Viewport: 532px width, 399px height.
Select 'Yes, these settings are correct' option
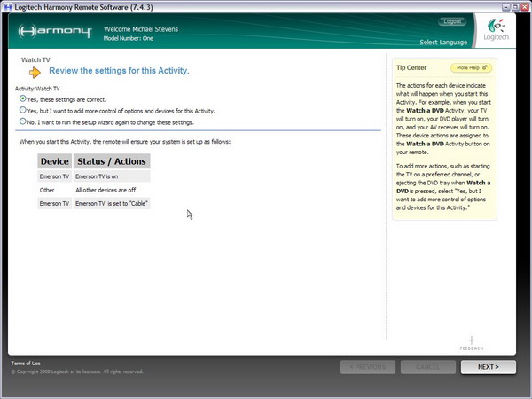[x=23, y=98]
